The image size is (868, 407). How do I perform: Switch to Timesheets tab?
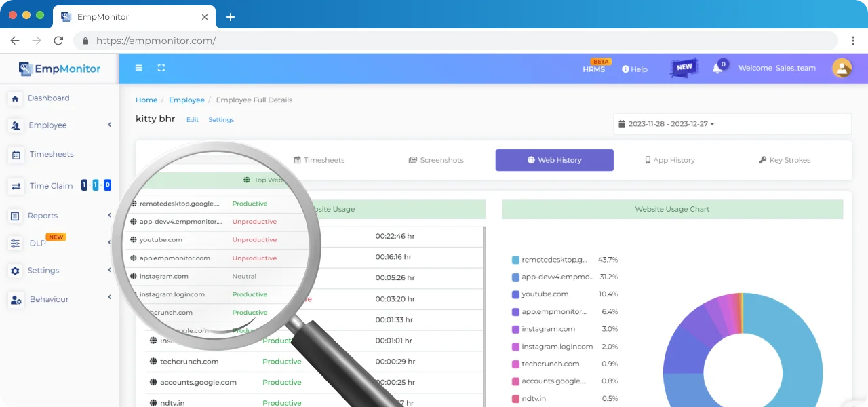(319, 160)
